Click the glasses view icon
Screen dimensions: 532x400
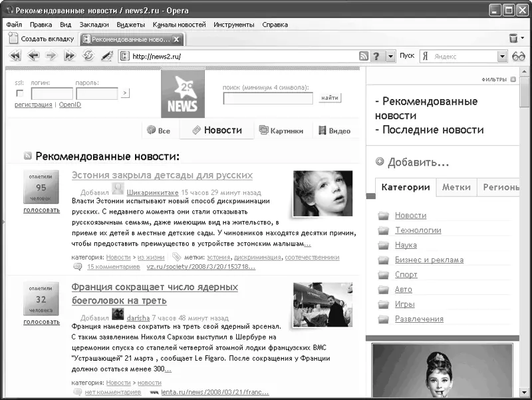click(x=519, y=56)
